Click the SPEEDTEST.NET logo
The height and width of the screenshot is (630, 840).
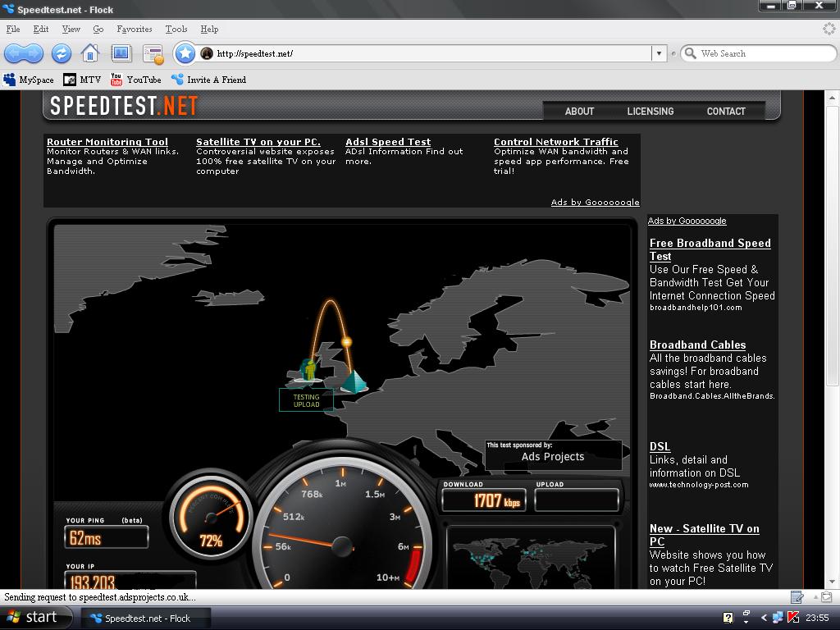124,106
